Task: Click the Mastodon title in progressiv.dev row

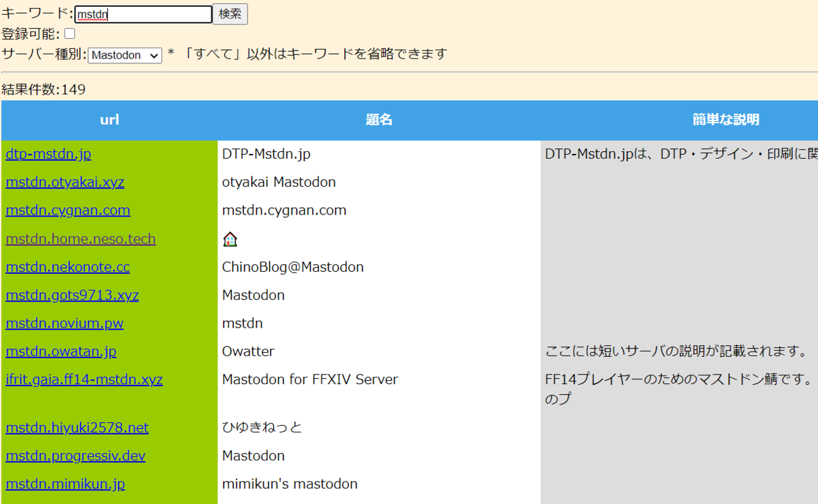Action: click(x=254, y=456)
